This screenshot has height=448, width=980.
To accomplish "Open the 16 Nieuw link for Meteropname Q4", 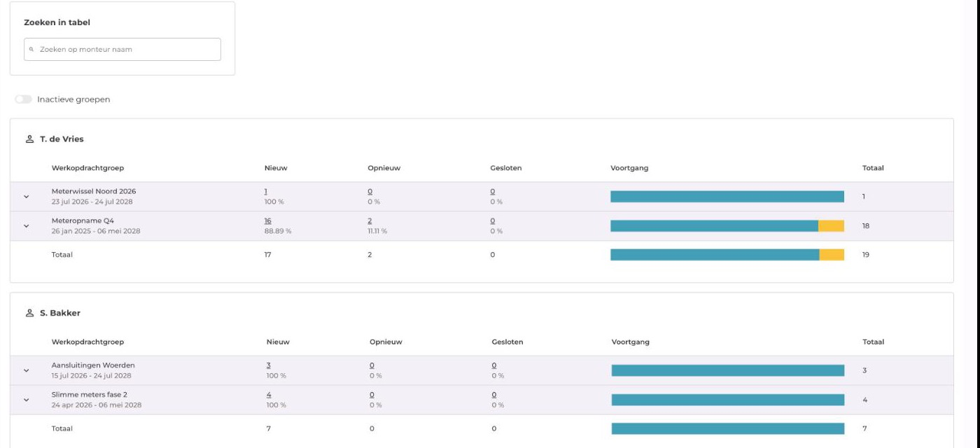I will pos(267,221).
